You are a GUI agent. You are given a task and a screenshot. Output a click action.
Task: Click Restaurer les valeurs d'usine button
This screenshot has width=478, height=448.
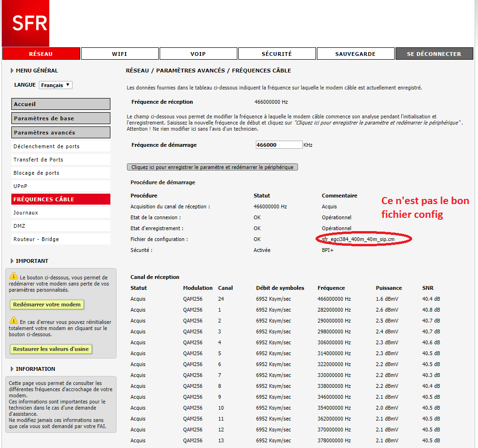tap(51, 349)
